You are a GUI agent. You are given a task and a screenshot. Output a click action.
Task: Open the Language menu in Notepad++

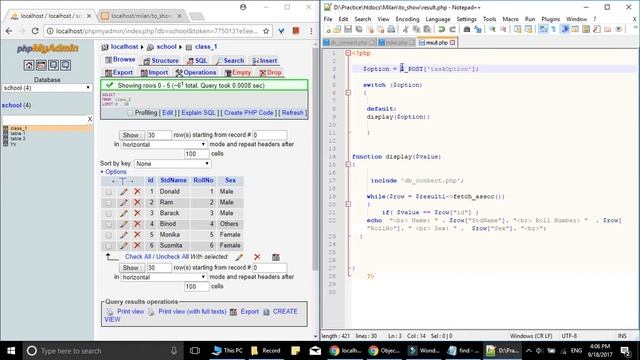(x=438, y=19)
